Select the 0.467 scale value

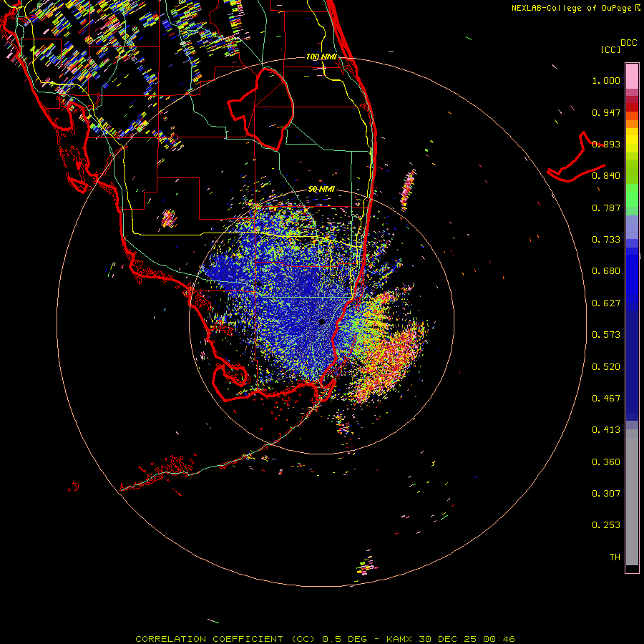[x=606, y=399]
